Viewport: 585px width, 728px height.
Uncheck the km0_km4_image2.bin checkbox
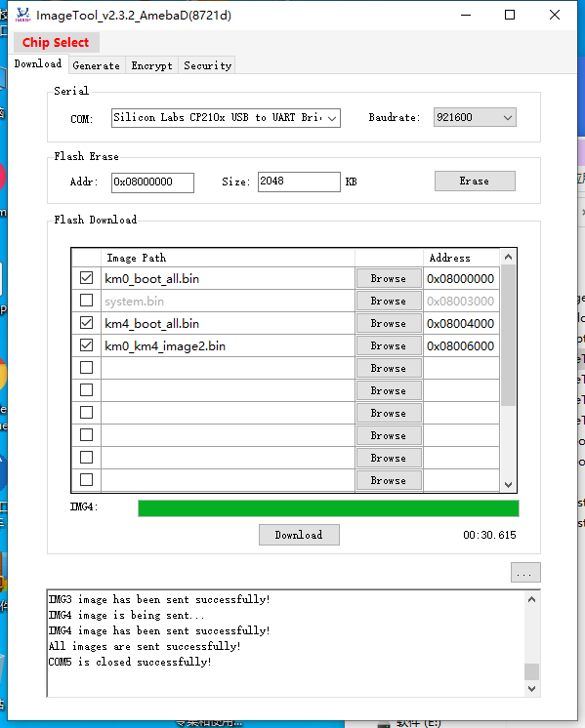tap(86, 345)
